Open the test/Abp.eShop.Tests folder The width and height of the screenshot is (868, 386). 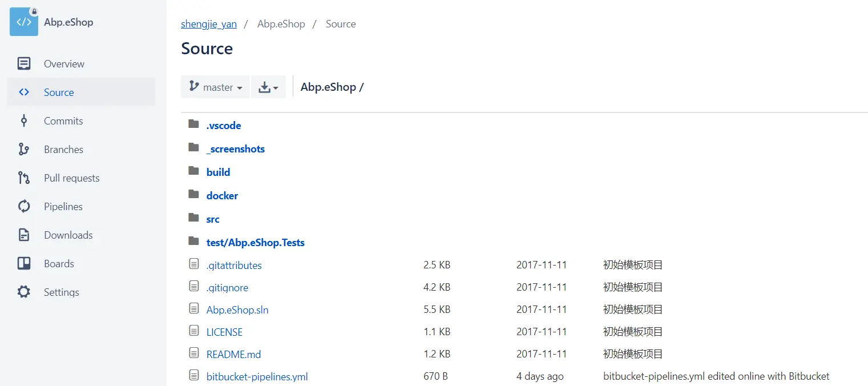pos(256,242)
